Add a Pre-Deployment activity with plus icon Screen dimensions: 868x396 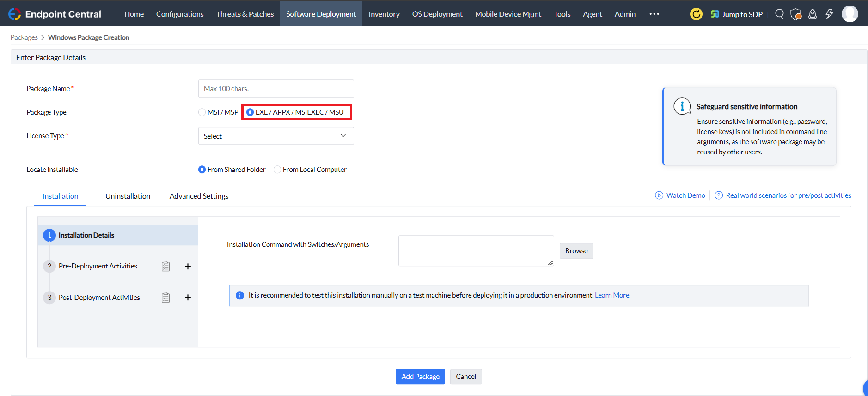(188, 266)
